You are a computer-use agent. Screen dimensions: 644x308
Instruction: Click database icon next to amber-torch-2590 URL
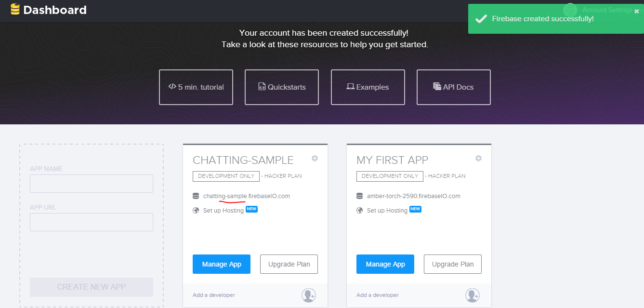(x=360, y=196)
